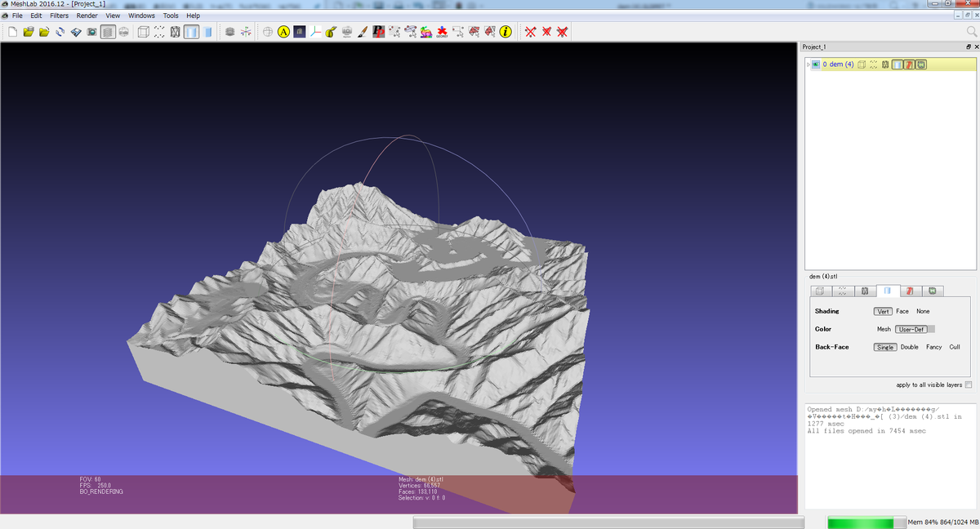Click the first yellow folder Open Project icon
Screen dimensions: 980x529
coord(29,32)
